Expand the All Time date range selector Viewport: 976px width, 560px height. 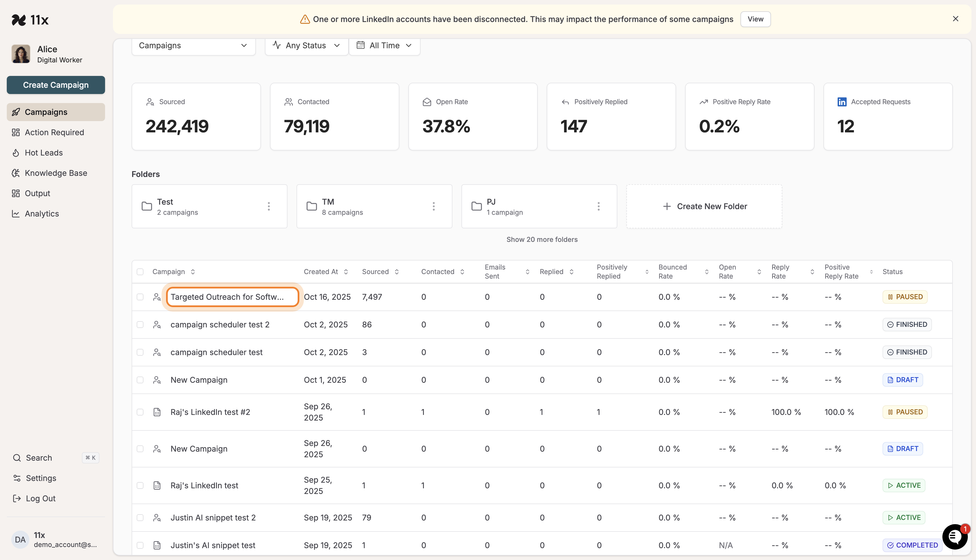click(384, 45)
